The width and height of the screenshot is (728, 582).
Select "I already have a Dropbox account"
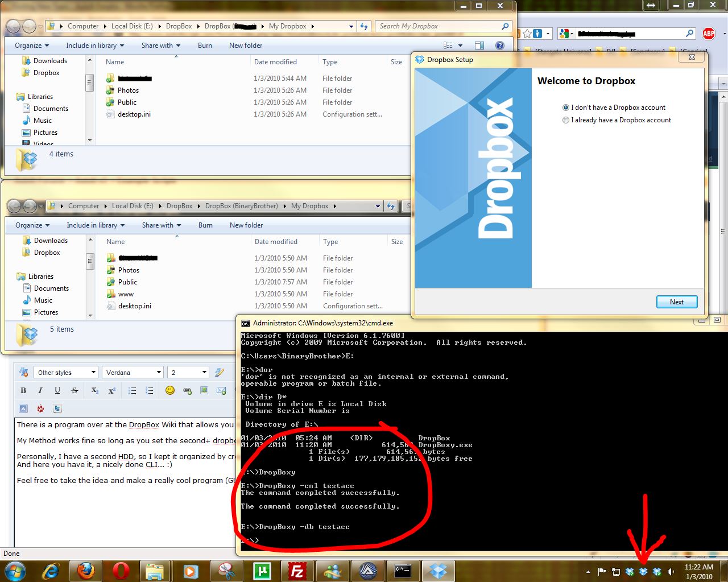point(617,120)
